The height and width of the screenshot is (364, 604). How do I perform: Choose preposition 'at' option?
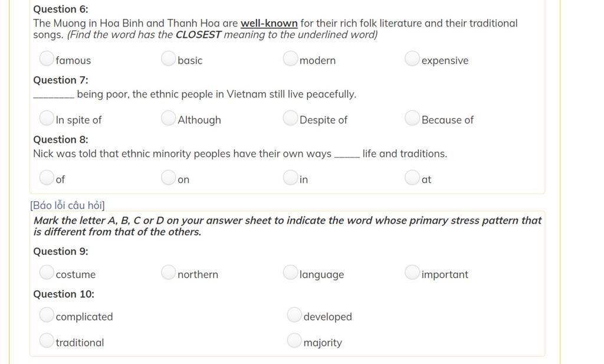412,178
